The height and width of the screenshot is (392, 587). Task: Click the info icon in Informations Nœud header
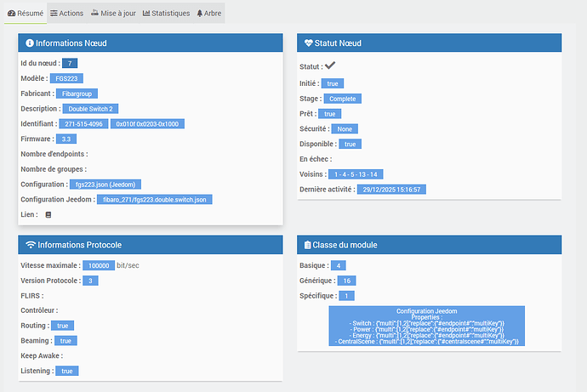coord(30,43)
